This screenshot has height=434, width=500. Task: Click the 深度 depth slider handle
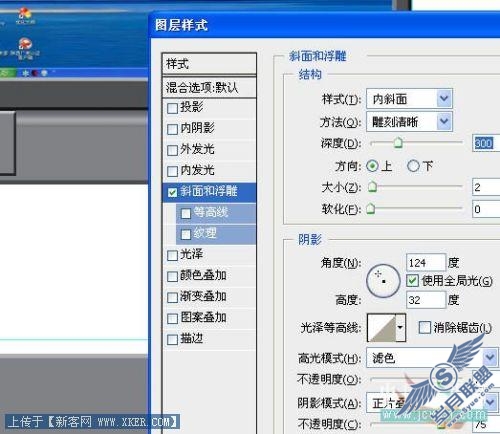(x=398, y=143)
